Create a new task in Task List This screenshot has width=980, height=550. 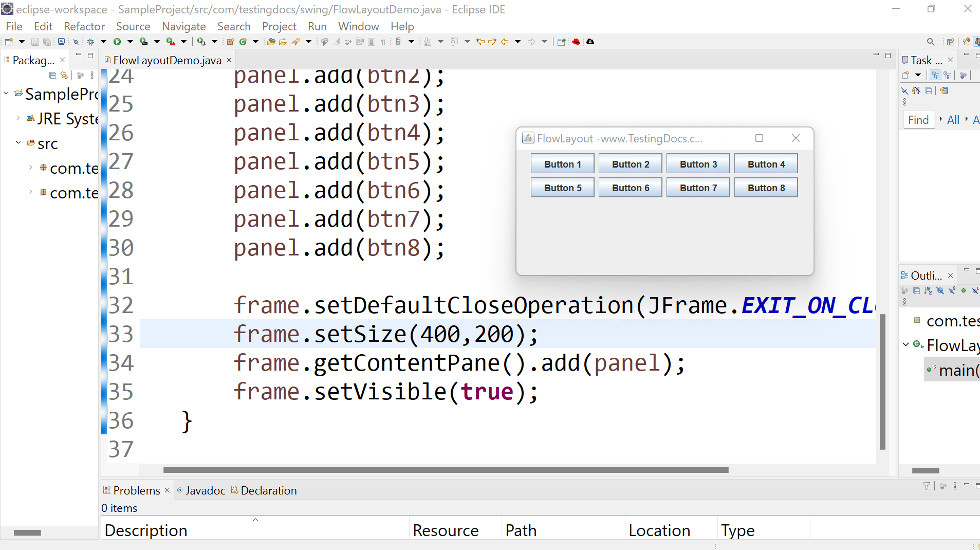click(x=905, y=75)
